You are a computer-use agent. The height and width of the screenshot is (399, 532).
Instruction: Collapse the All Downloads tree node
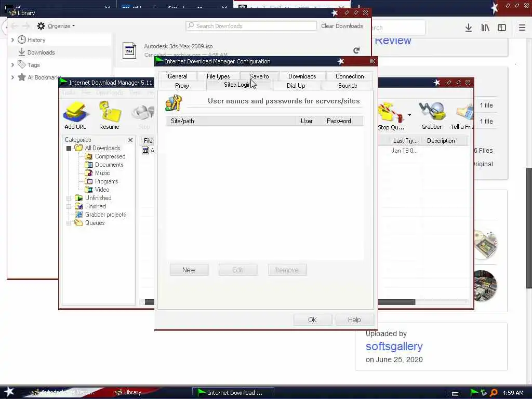(69, 148)
